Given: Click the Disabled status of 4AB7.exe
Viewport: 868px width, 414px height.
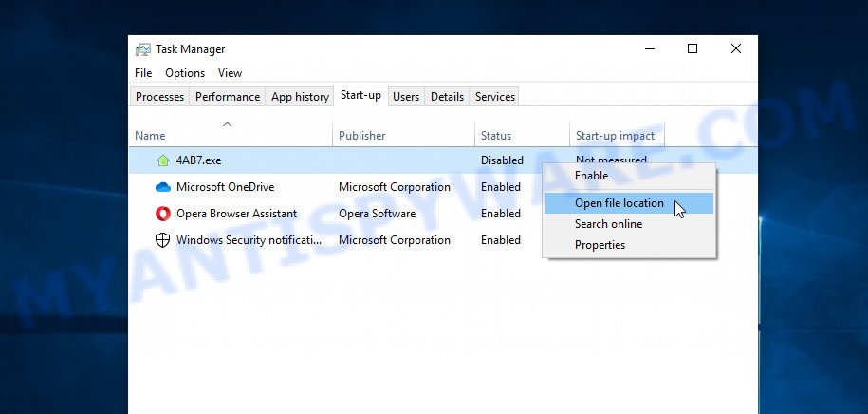Looking at the screenshot, I should pos(502,160).
